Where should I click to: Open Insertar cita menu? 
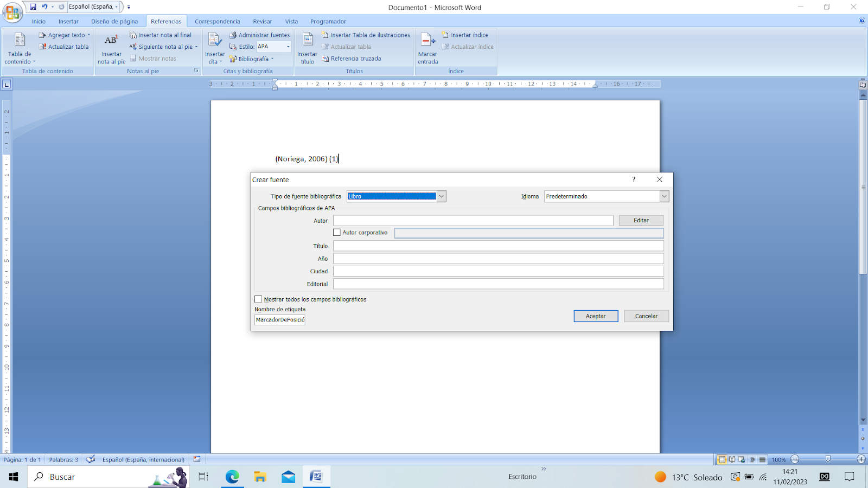pos(215,48)
